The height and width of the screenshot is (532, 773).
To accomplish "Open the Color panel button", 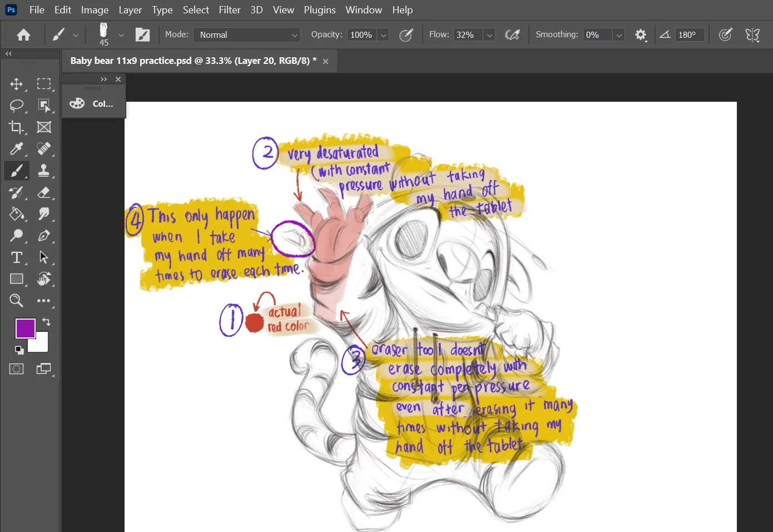I will tap(94, 103).
